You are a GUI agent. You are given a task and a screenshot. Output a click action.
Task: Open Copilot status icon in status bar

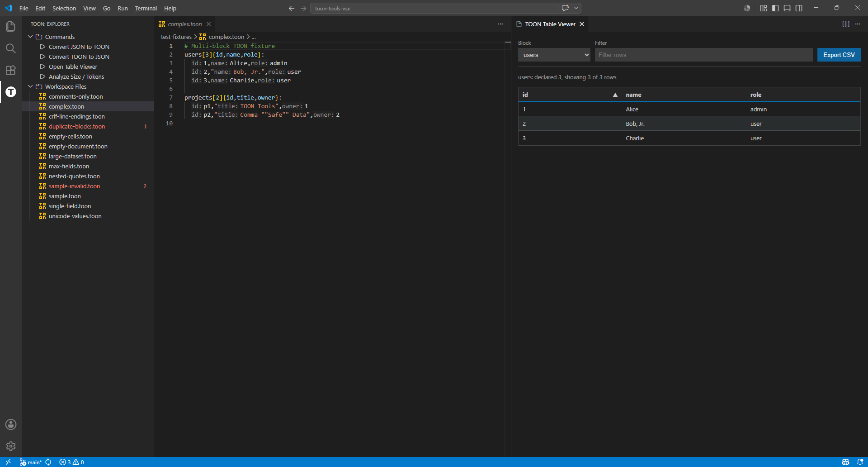point(845,462)
